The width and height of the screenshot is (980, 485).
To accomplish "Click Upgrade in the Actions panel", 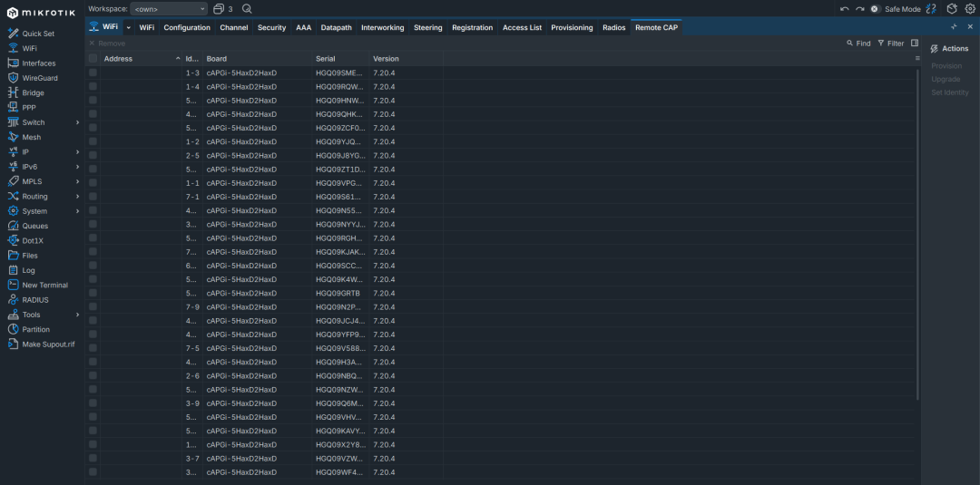I will 946,79.
